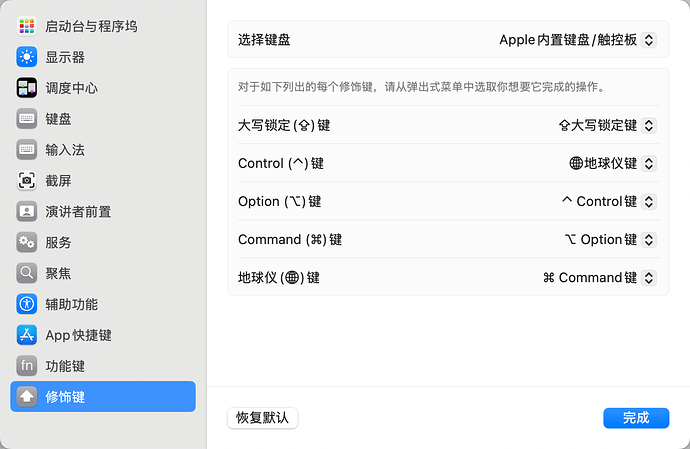Open the Command key's Option键 dropdown
The width and height of the screenshot is (690, 449).
click(611, 239)
